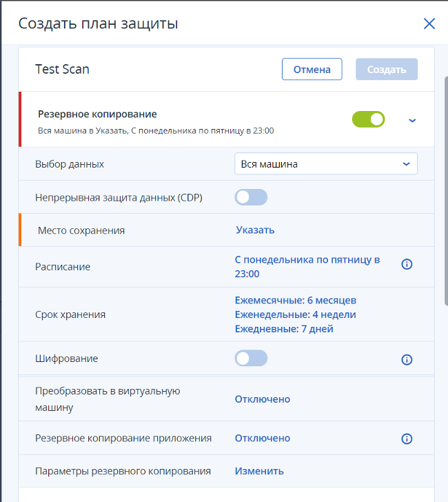Image resolution: width=448 pixels, height=502 pixels.
Task: Click the Указать link for save location
Action: tap(255, 230)
